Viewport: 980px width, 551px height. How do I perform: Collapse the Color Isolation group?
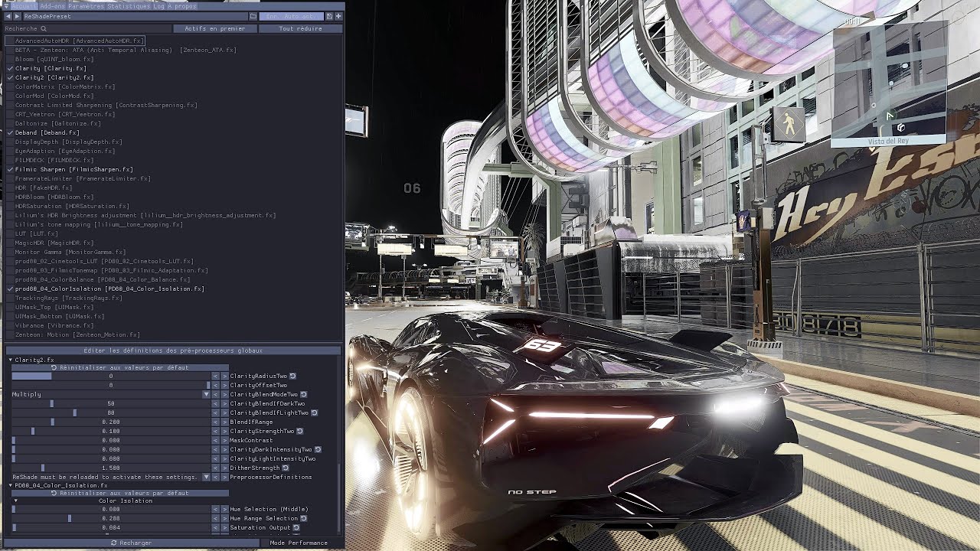point(15,500)
